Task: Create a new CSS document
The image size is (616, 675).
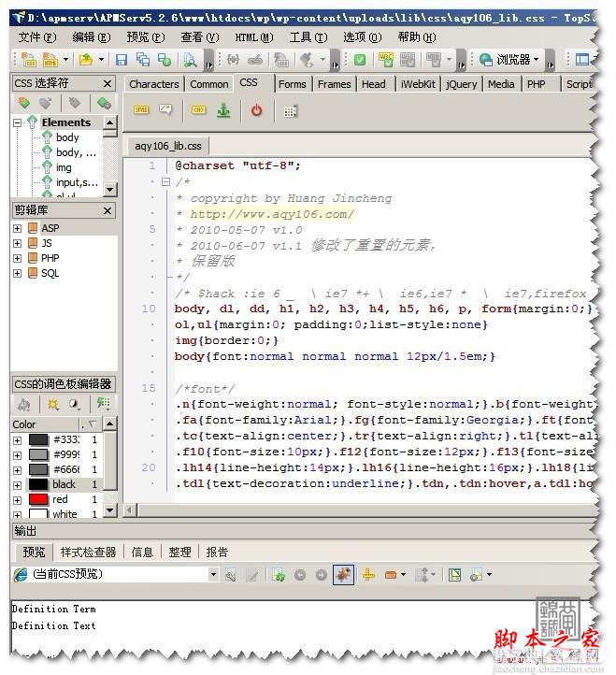Action: coord(29,60)
